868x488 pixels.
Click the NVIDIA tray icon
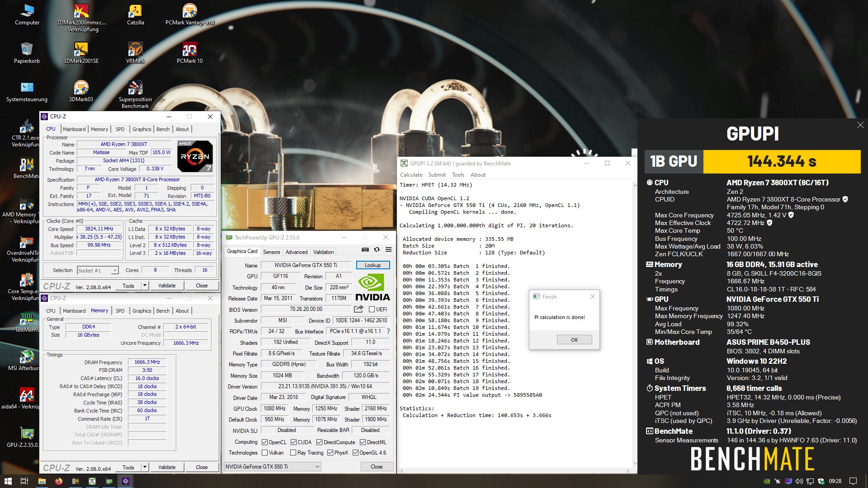pyautogui.click(x=767, y=481)
